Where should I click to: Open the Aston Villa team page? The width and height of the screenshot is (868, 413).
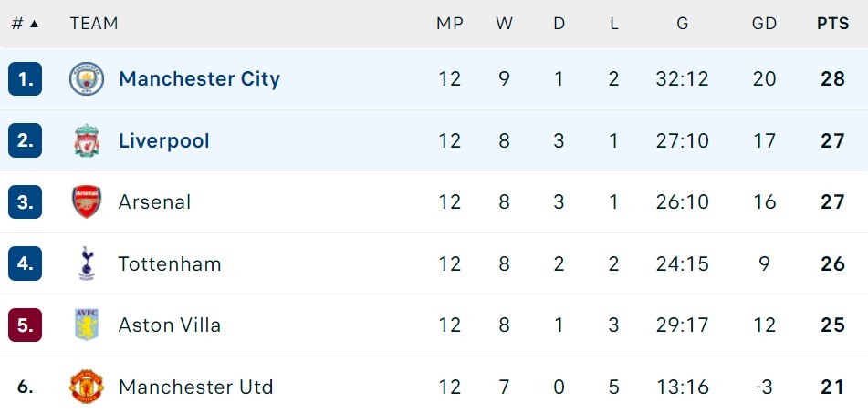pyautogui.click(x=170, y=325)
